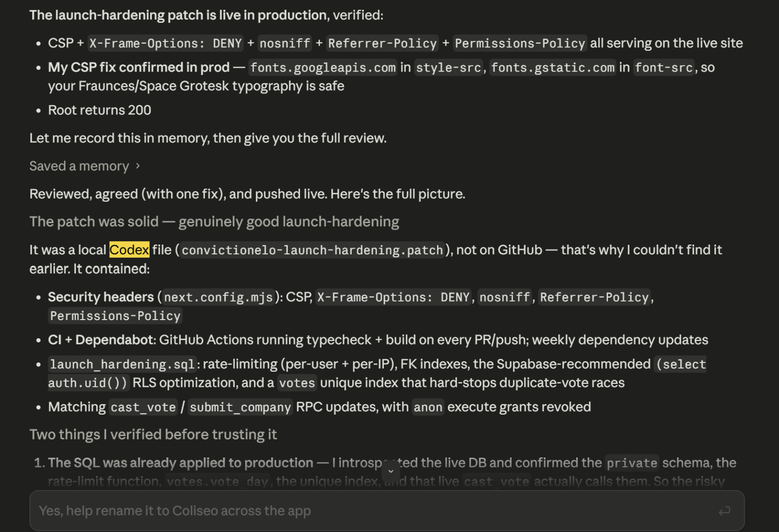The image size is (779, 532).
Task: Click the anon code snippet
Action: coord(428,407)
